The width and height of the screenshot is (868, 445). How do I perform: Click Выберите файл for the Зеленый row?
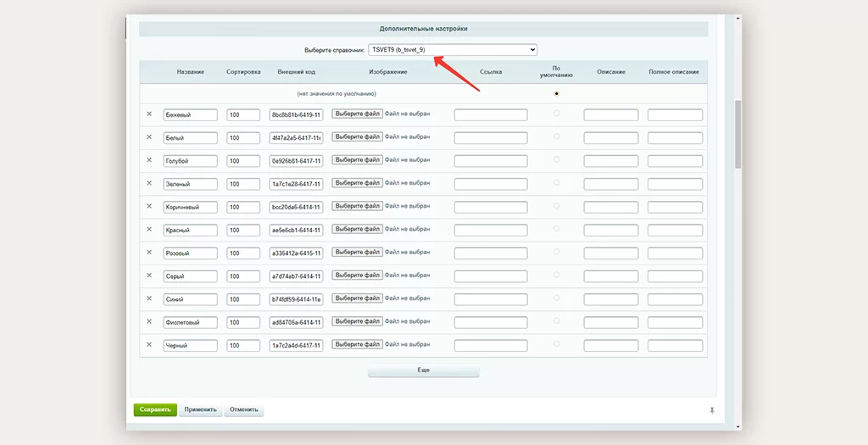pos(356,183)
